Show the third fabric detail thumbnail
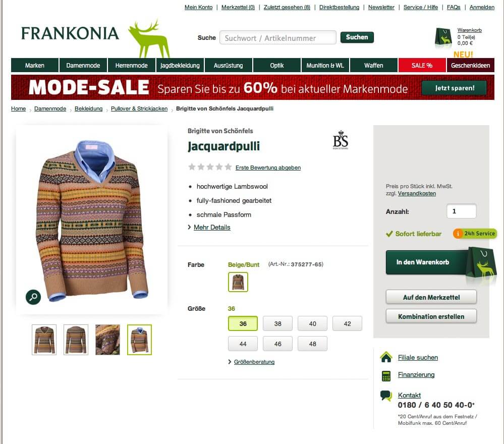Viewport: 504px width, 444px height. coord(107,340)
